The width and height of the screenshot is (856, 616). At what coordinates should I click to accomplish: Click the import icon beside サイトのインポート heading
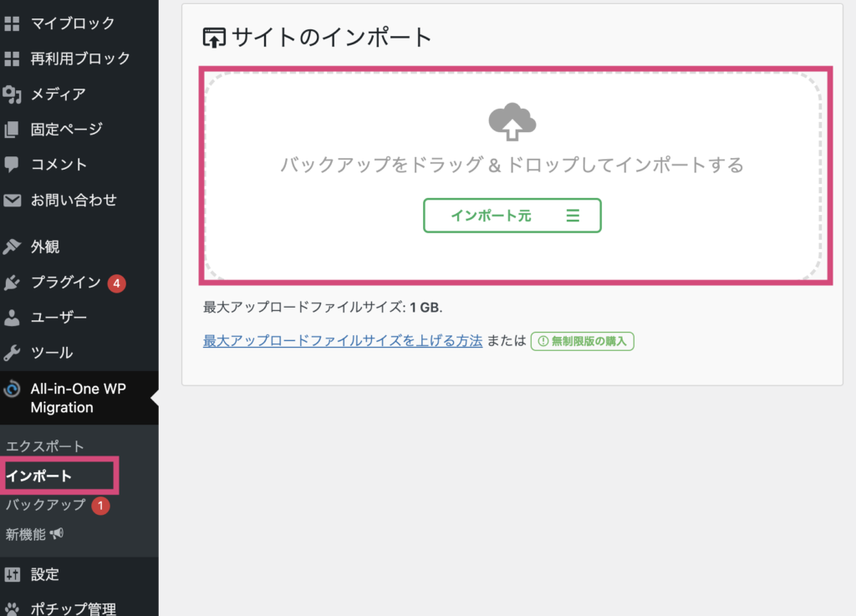click(x=214, y=38)
